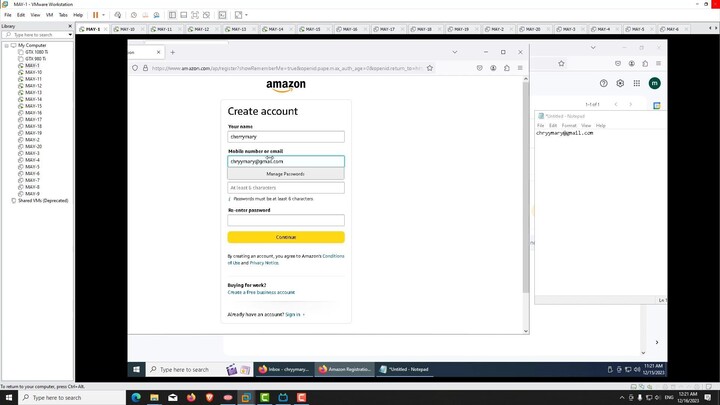The width and height of the screenshot is (720, 405).
Task: Switch to Untitled - Notepad on guest taskbar
Action: pos(404,369)
